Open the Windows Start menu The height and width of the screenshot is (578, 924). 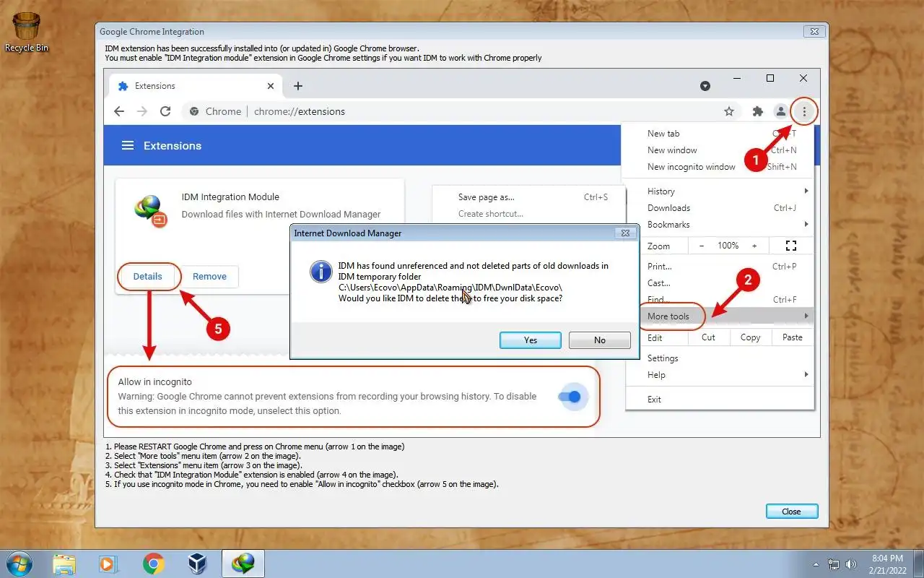[18, 564]
